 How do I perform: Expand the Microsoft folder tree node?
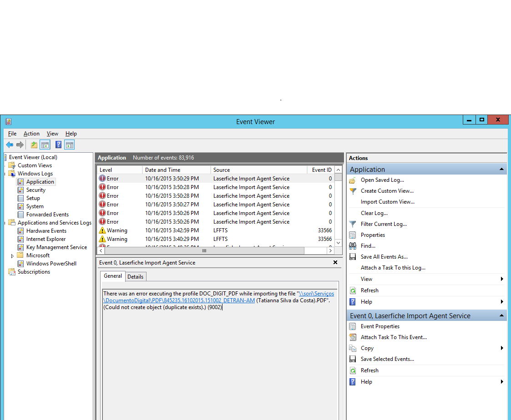point(12,256)
